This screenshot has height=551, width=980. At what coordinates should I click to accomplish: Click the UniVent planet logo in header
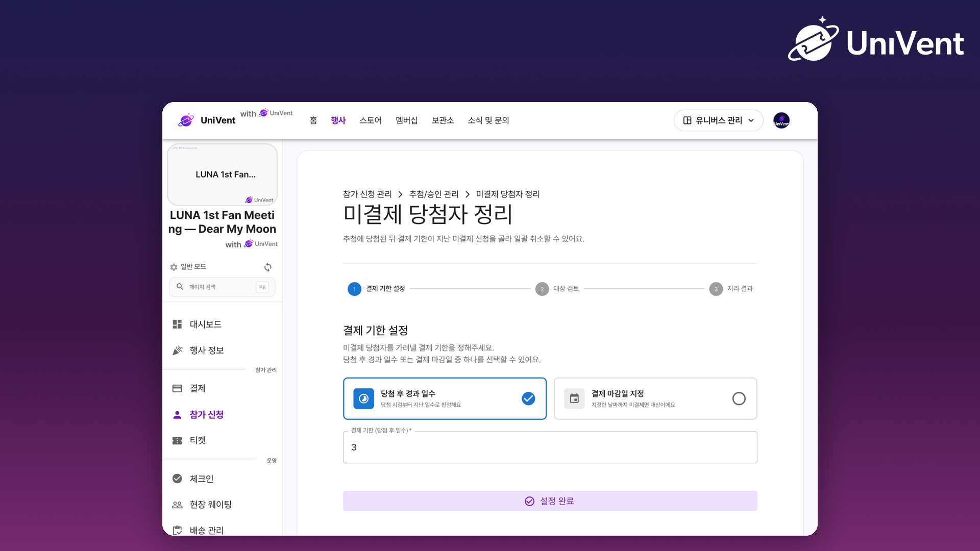point(186,120)
